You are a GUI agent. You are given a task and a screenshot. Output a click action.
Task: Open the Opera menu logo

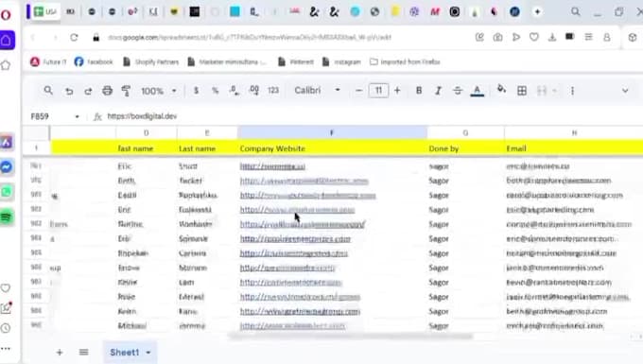pos(6,15)
